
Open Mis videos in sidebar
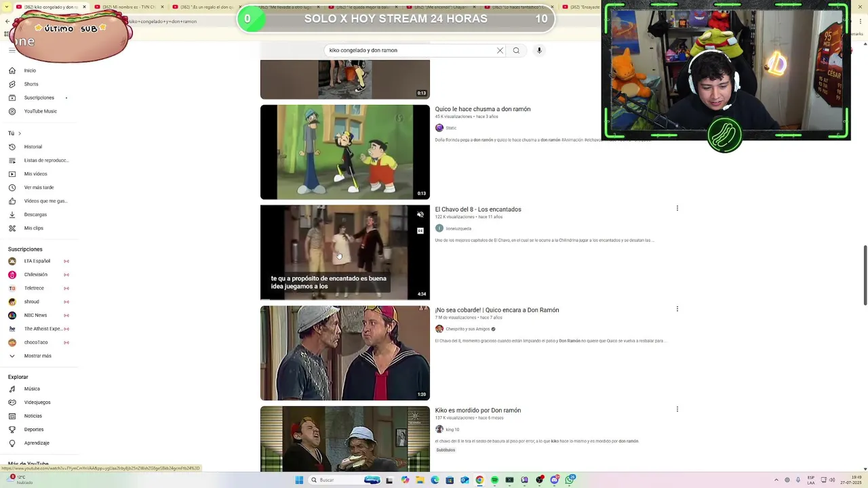35,174
